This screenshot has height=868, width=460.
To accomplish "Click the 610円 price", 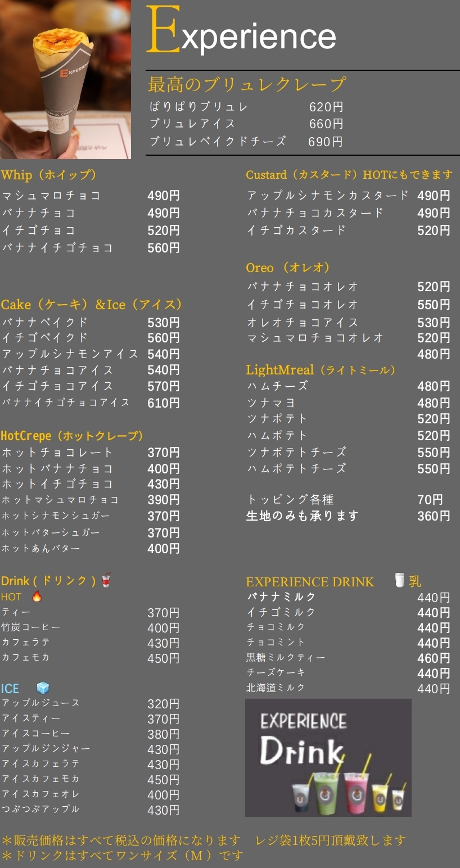I will [x=164, y=403].
